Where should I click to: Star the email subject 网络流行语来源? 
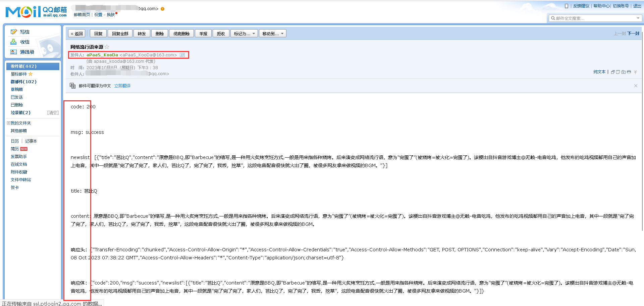pos(107,47)
